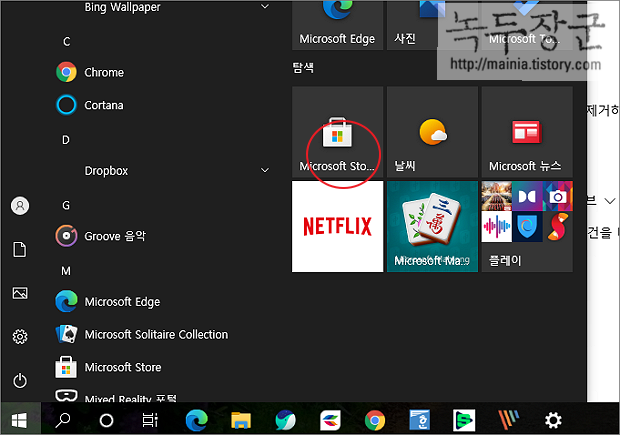The height and width of the screenshot is (435, 620).
Task: Open the Microsoft To Do tile
Action: tap(527, 25)
